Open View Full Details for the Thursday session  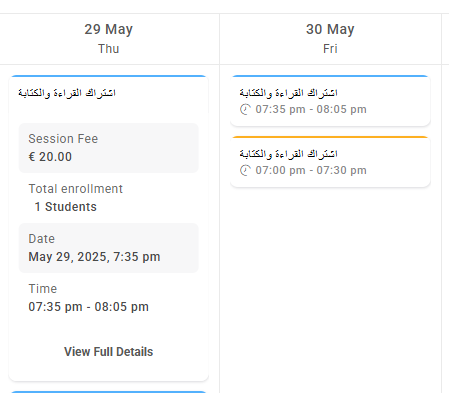click(x=109, y=352)
